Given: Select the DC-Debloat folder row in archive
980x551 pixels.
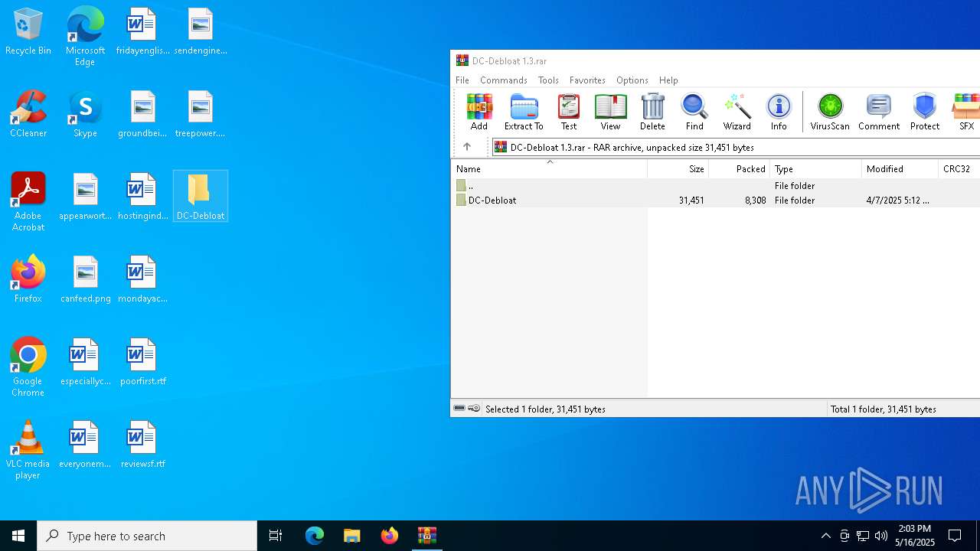Looking at the screenshot, I should click(716, 200).
